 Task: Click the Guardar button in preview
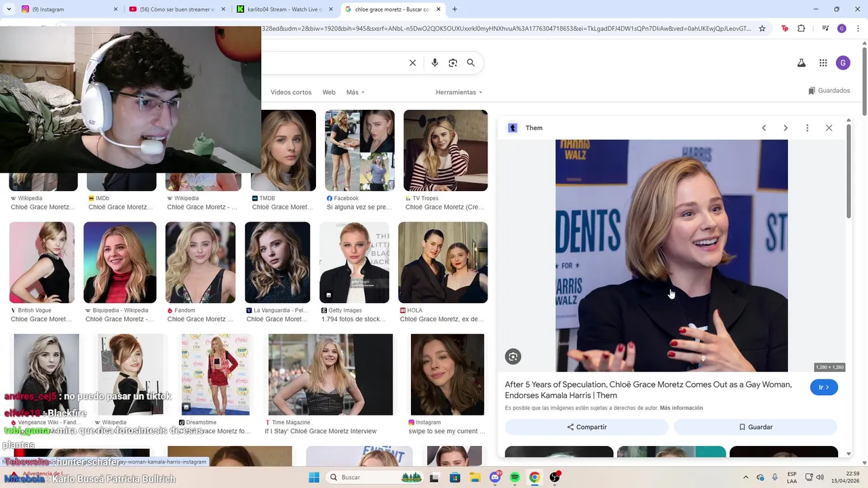click(x=755, y=427)
